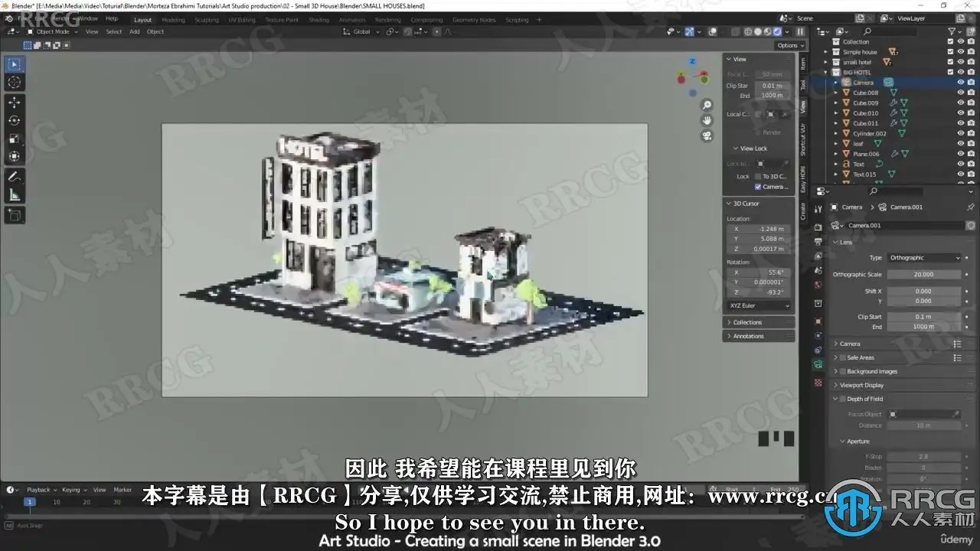Open Scene properties tab icon
980x551 pixels.
coord(818,271)
